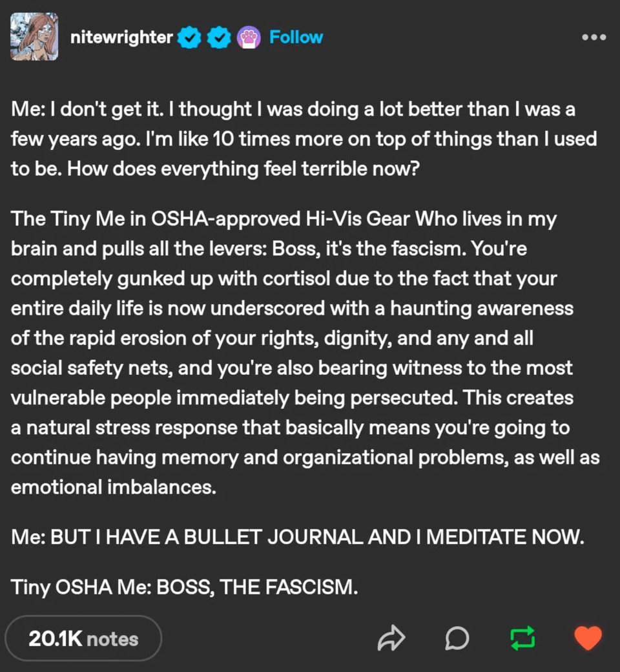Click the nitewrighter username
620x672 pixels.
click(x=121, y=37)
